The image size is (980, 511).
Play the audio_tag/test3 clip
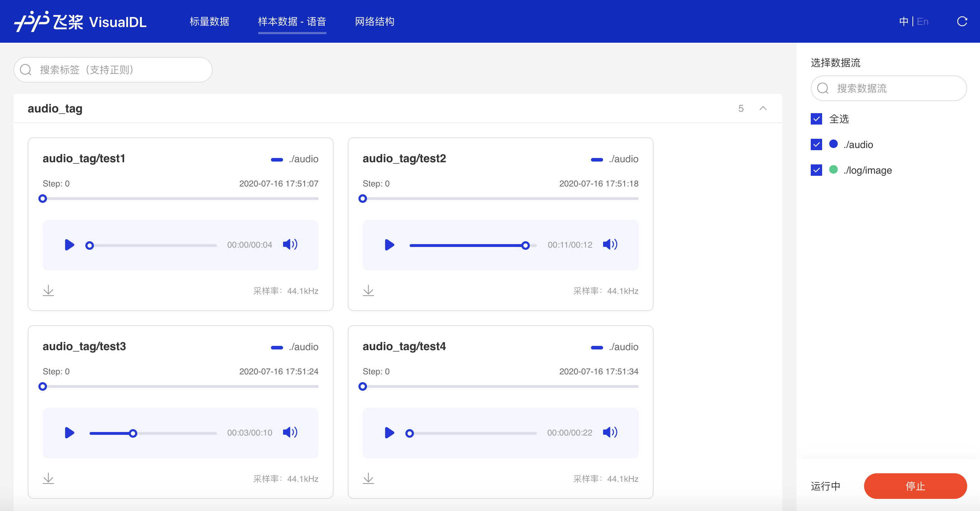pyautogui.click(x=69, y=433)
